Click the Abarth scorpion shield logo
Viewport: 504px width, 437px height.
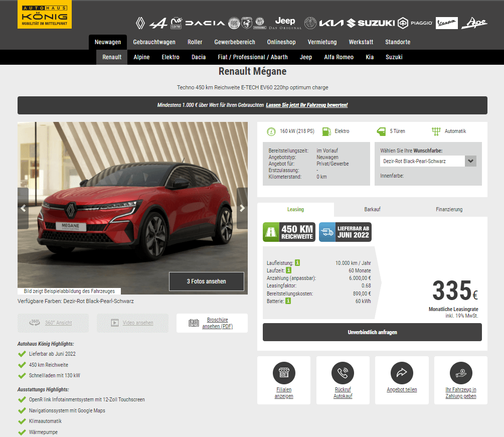click(247, 23)
